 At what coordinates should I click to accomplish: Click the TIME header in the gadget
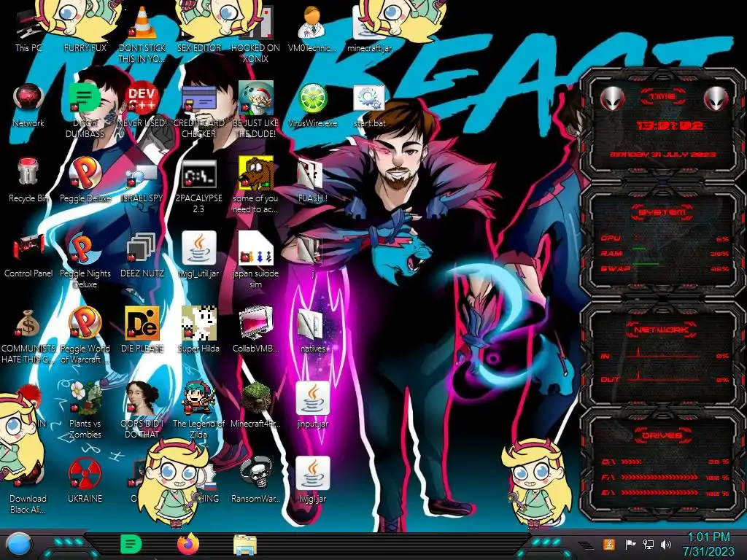tap(662, 97)
